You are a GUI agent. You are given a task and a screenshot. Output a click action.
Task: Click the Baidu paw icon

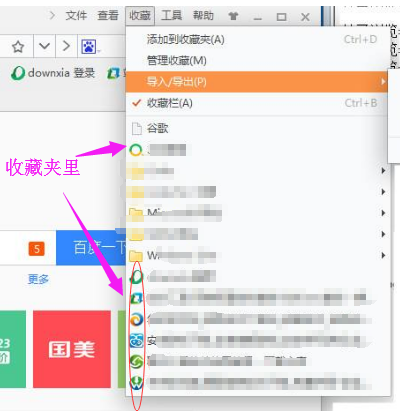click(x=88, y=46)
